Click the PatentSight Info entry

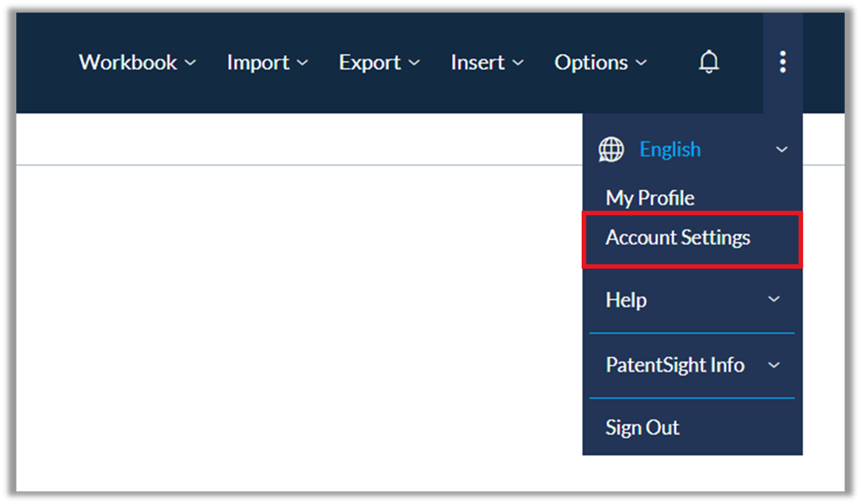click(675, 365)
